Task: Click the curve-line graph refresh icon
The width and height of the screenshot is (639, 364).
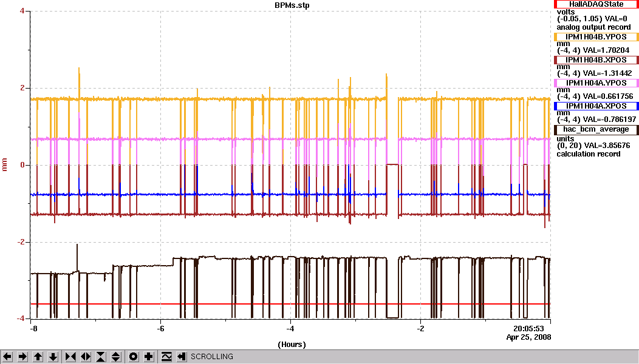Action: pyautogui.click(x=166, y=357)
